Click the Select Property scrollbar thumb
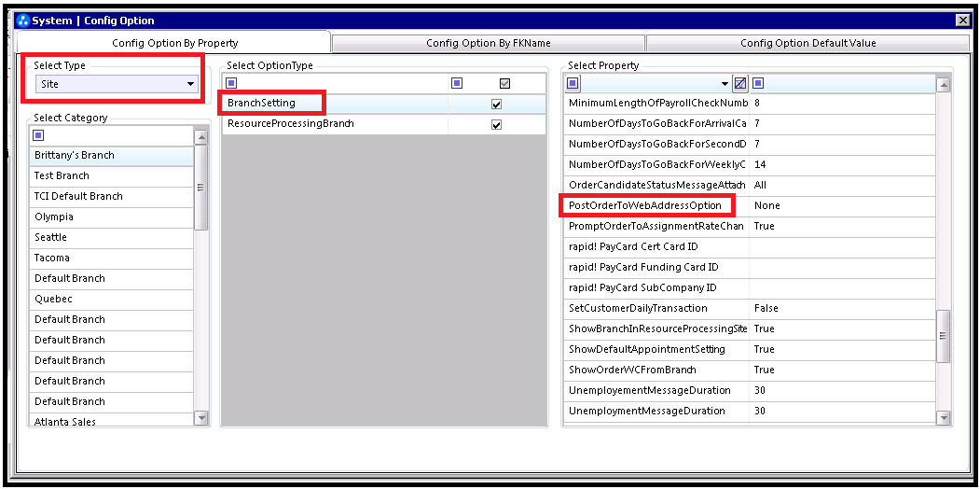 click(x=944, y=336)
